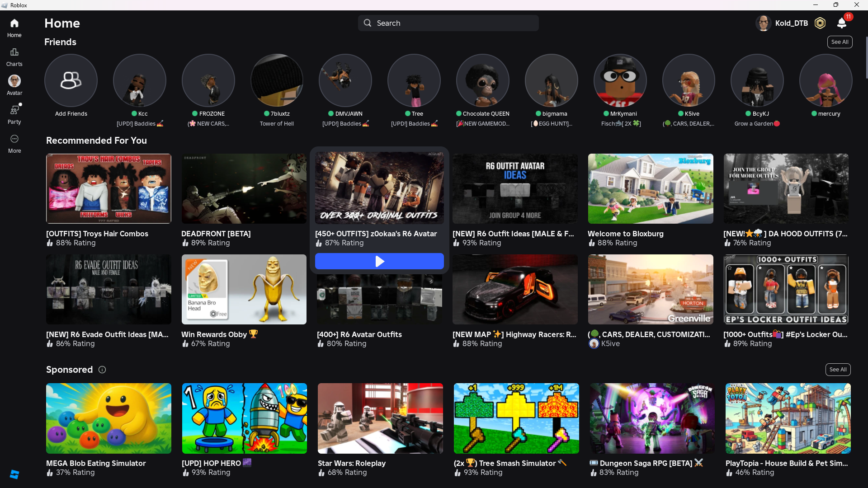Open Star Wars: Roleplay thumbnail
This screenshot has height=488, width=868.
pos(380,418)
